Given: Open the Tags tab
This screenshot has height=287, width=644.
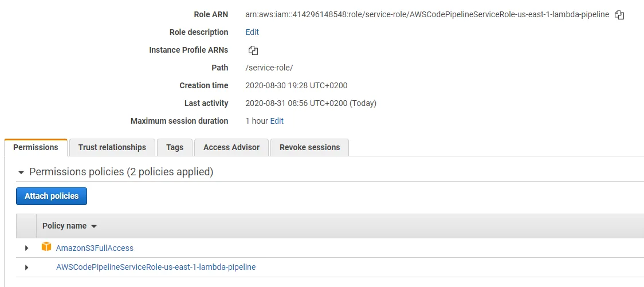Looking at the screenshot, I should coord(175,147).
